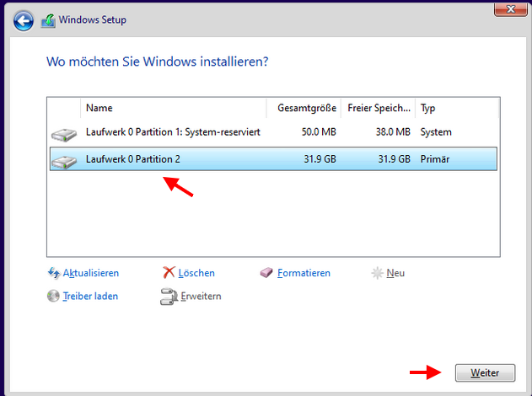The width and height of the screenshot is (532, 396).
Task: Click drive icon of System-reserviert partition
Action: click(63, 133)
